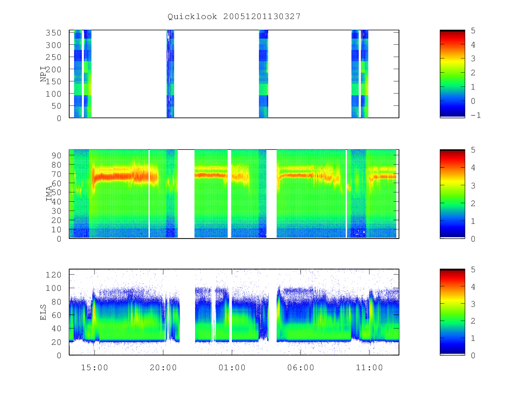Click the NPI spectrogram plot area
This screenshot has width=532, height=399.
(x=234, y=74)
